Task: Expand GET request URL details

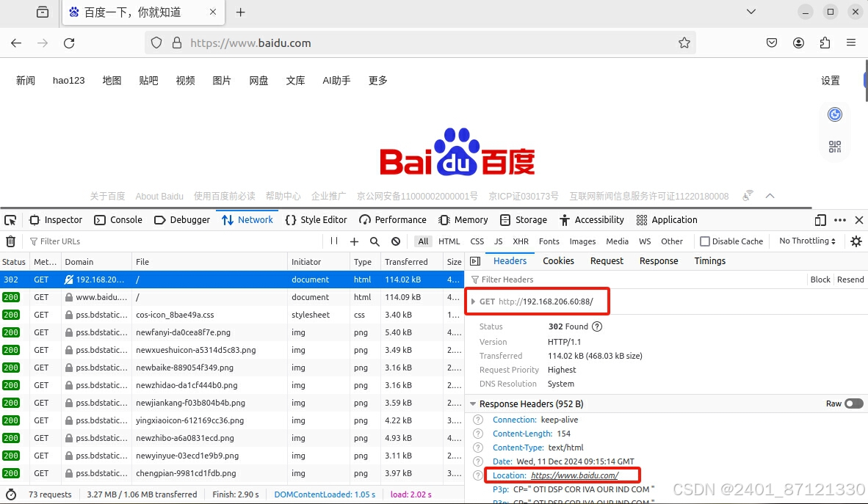Action: (x=474, y=302)
